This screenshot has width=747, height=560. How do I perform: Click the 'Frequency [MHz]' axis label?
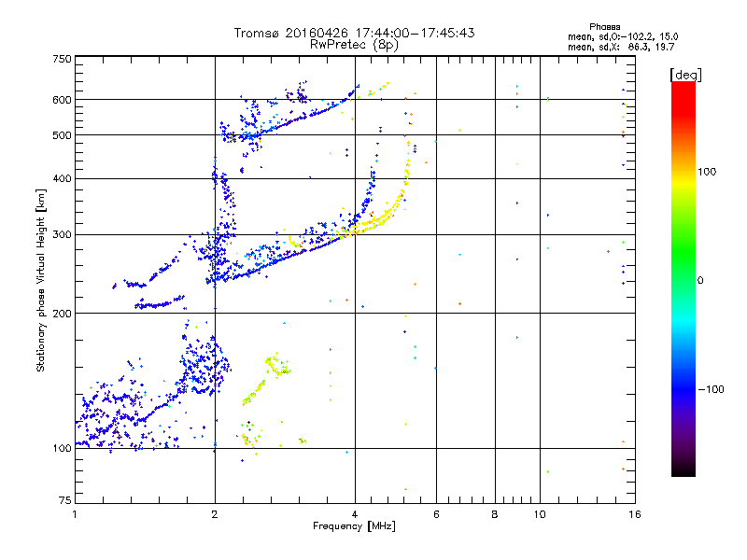tap(354, 526)
